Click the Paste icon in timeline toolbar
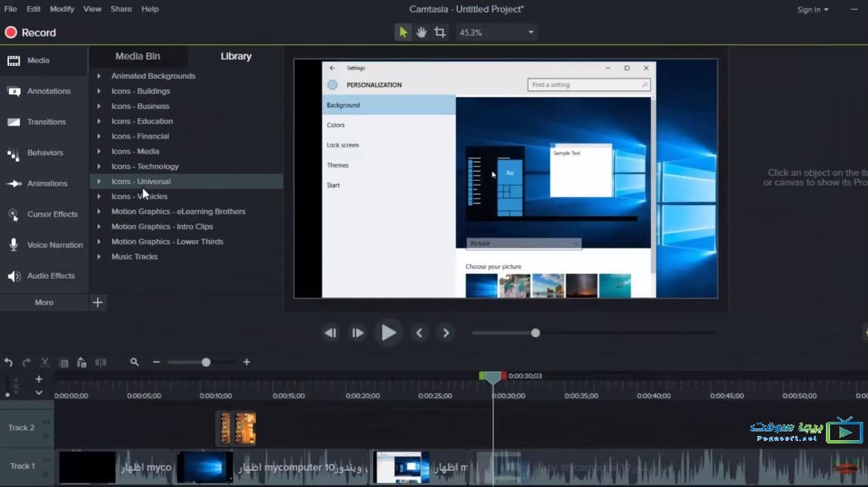Viewport: 868px width, 487px height. coord(81,363)
